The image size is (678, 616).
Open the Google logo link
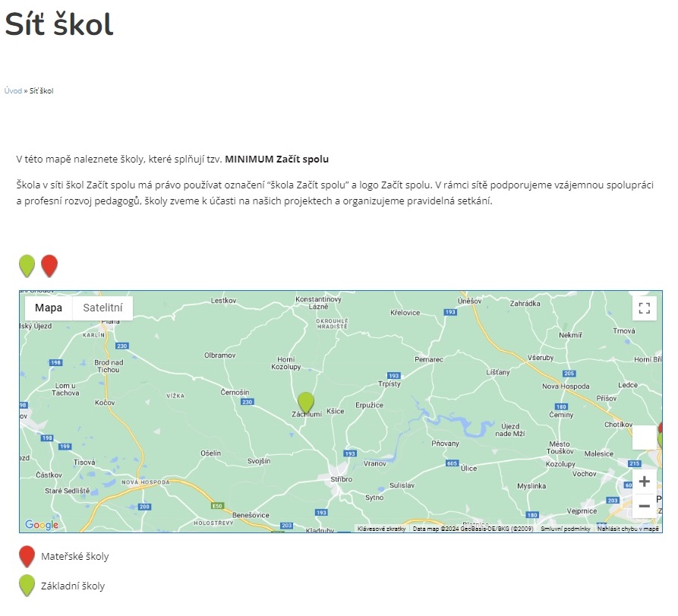pyautogui.click(x=41, y=525)
